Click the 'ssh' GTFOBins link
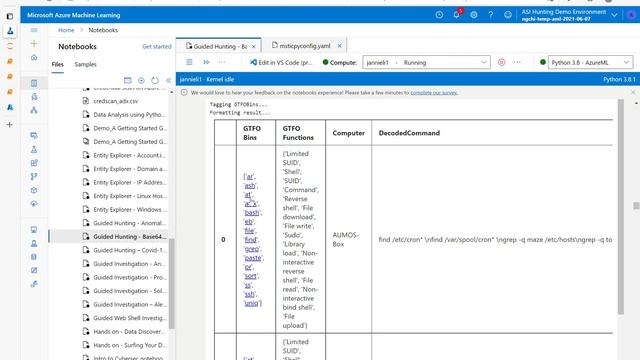This screenshot has width=640, height=360. coord(249,294)
